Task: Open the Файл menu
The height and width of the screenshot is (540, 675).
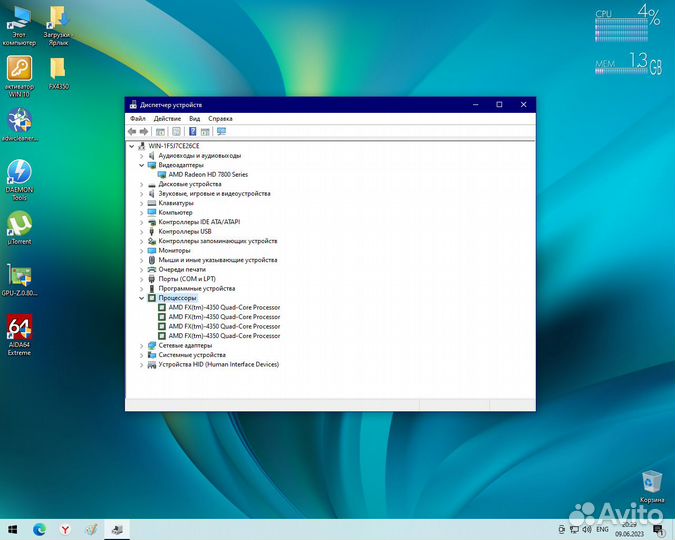Action: [x=138, y=118]
